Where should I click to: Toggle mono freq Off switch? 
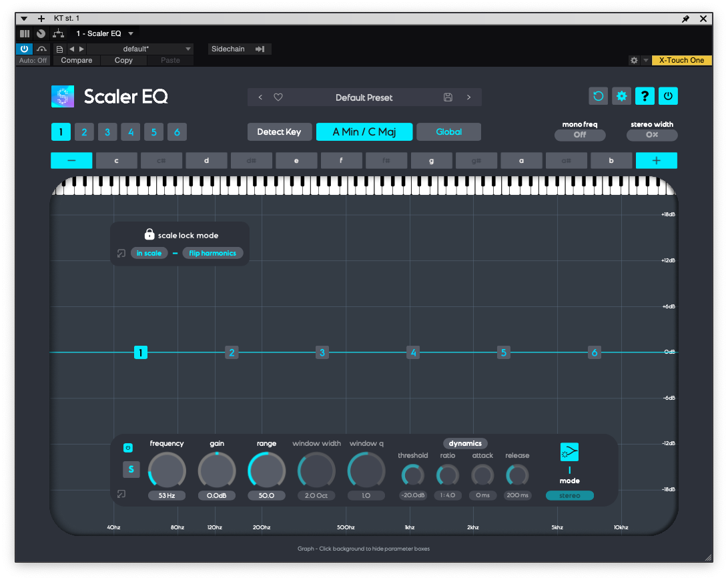580,135
